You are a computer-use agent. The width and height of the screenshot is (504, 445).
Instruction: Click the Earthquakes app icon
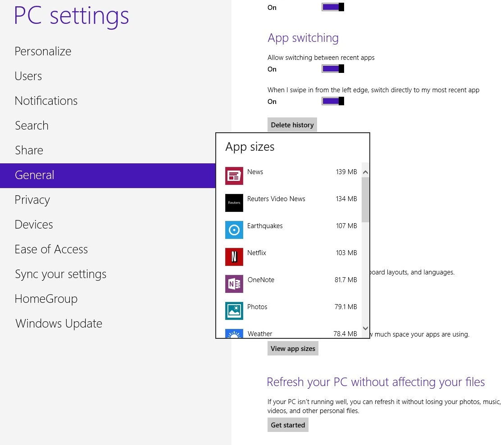pos(234,230)
